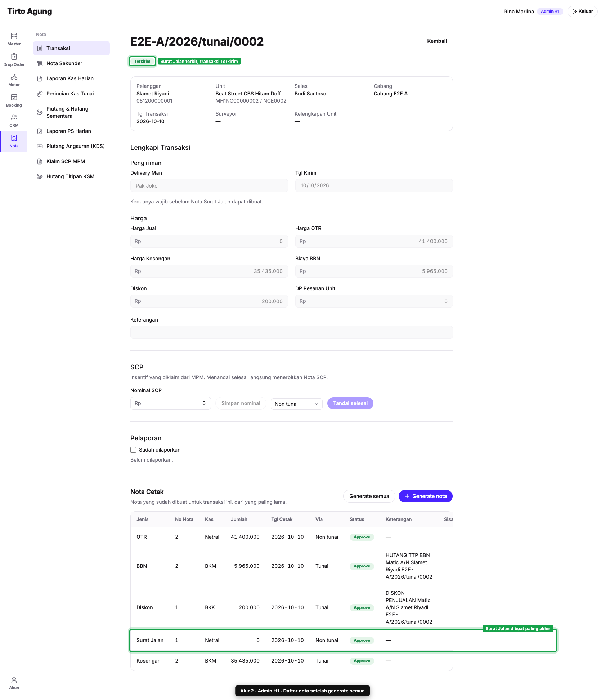
Task: Open the CRM people icon
Action: [14, 117]
